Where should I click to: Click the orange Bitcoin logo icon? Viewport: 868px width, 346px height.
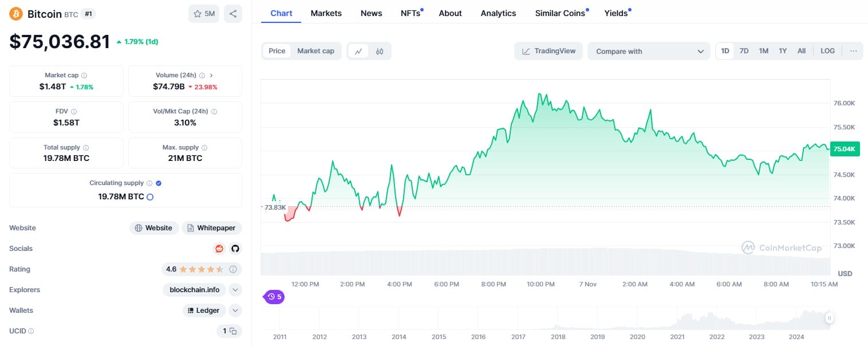click(16, 14)
